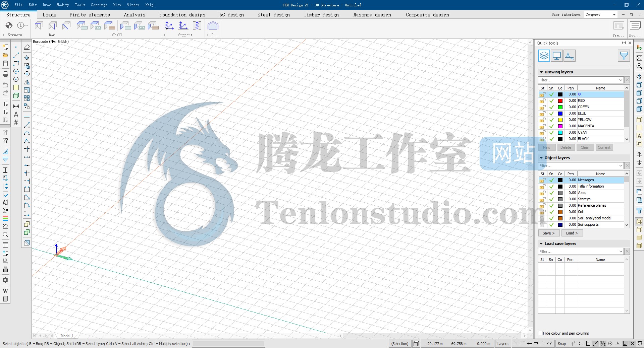Click the Mirror tool icon

pyautogui.click(x=27, y=82)
